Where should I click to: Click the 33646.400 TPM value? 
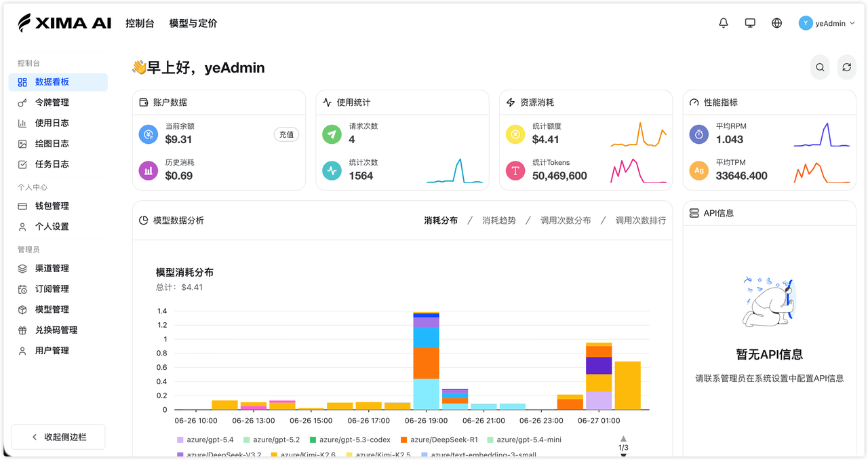tap(742, 176)
